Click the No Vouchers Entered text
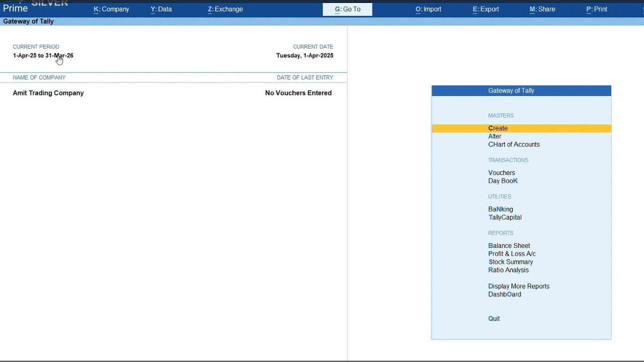The width and height of the screenshot is (644, 362). pos(298,93)
